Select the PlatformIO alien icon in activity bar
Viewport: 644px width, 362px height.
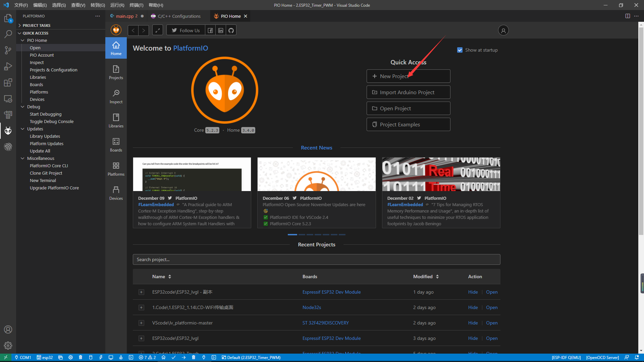pos(8,131)
